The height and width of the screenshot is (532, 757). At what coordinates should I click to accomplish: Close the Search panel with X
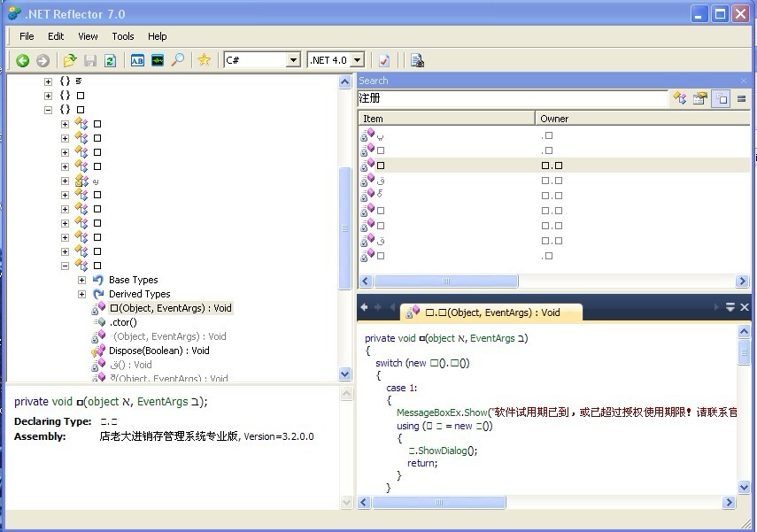pyautogui.click(x=744, y=81)
